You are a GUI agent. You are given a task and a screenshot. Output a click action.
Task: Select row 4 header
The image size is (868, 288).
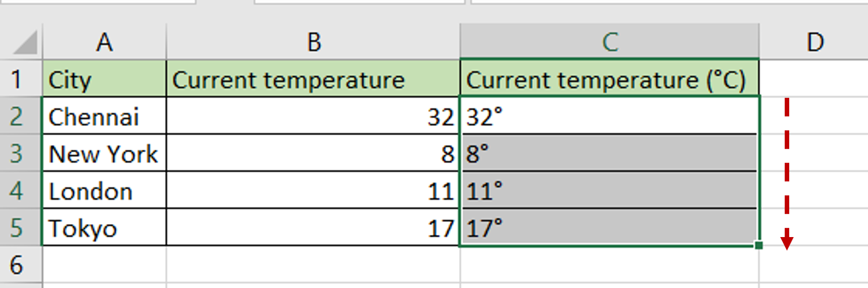pyautogui.click(x=20, y=191)
